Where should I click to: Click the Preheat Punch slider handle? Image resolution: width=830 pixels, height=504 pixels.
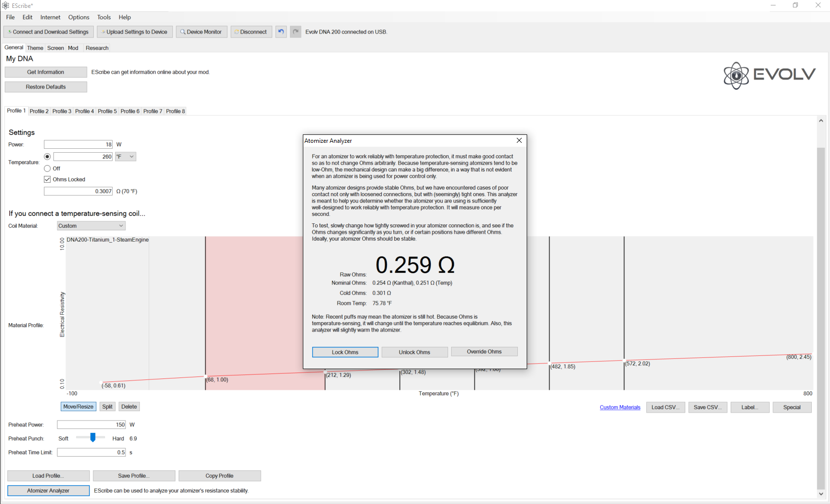coord(92,438)
